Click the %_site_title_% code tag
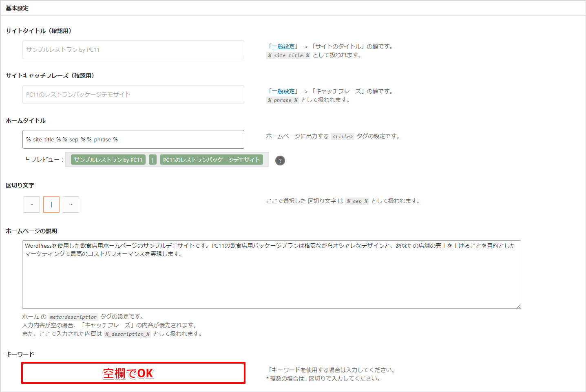This screenshot has width=586, height=392. click(x=288, y=55)
